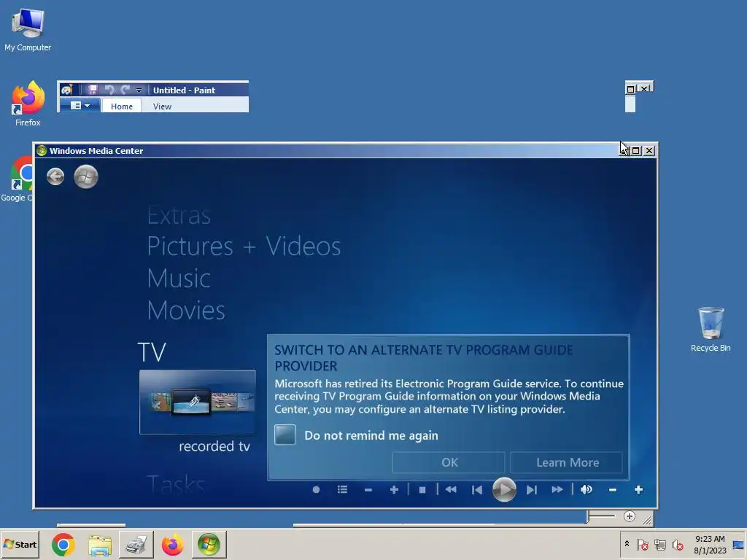Fast forward using the fast-forward button
This screenshot has height=560, width=747.
click(x=557, y=489)
